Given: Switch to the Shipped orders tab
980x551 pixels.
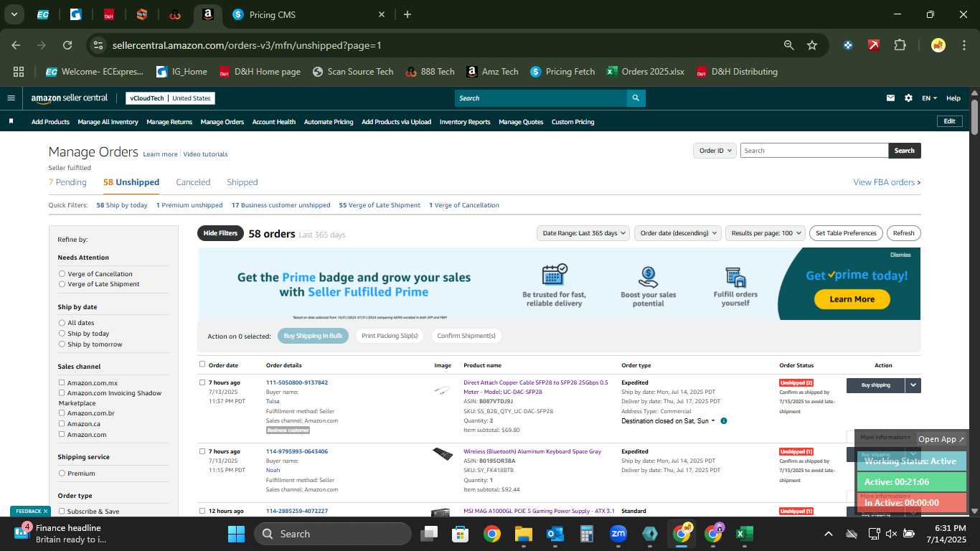Looking at the screenshot, I should [242, 182].
